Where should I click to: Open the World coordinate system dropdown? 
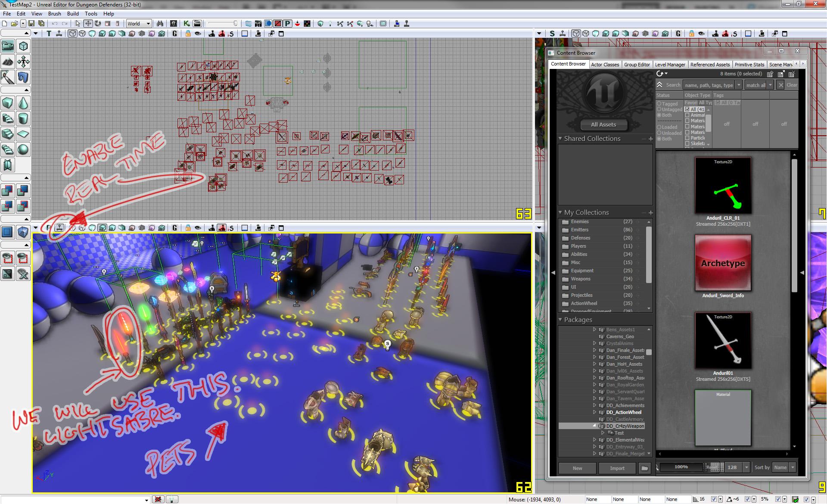point(139,24)
